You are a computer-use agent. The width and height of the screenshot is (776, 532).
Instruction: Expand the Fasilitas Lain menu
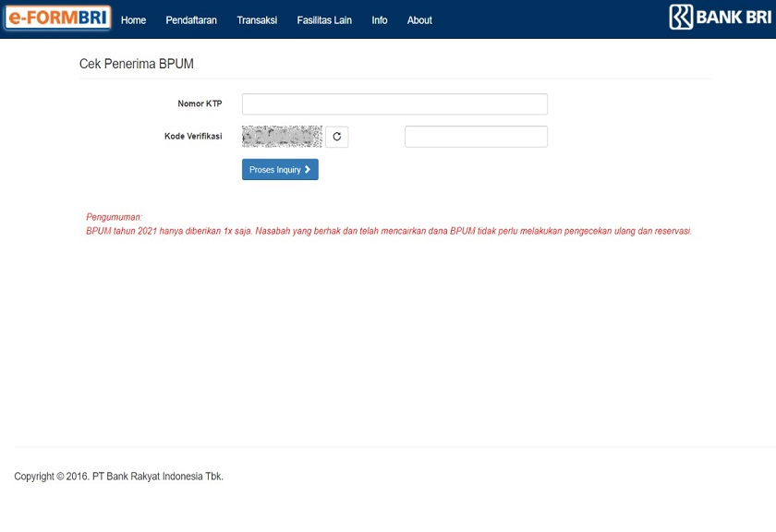(x=324, y=20)
